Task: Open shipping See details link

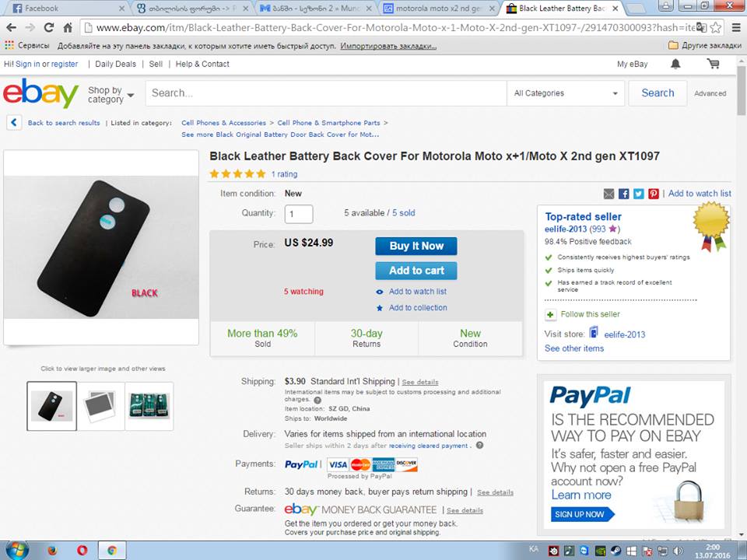Action: pos(420,382)
